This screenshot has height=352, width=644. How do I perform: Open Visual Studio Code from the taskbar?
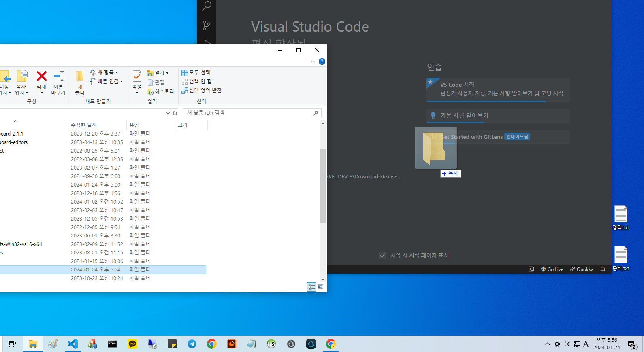coord(73,344)
